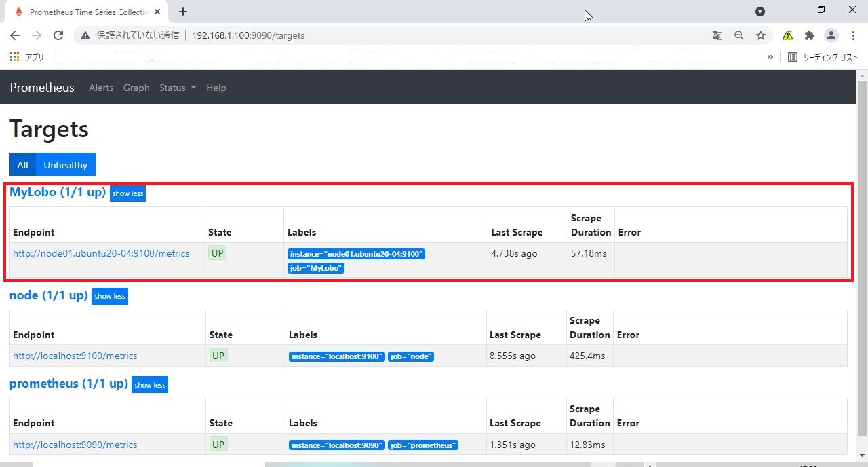Viewport: 868px width, 467px height.
Task: Click the job="prometheus" label badge
Action: pos(423,445)
